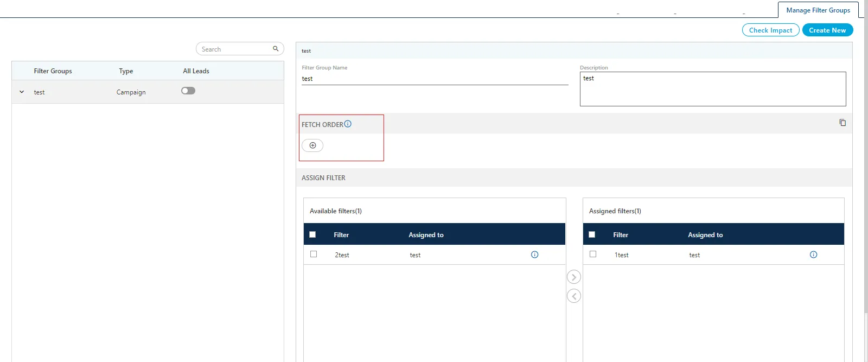Select the test filter group name
Screen dimensions: 868x362
pos(39,92)
